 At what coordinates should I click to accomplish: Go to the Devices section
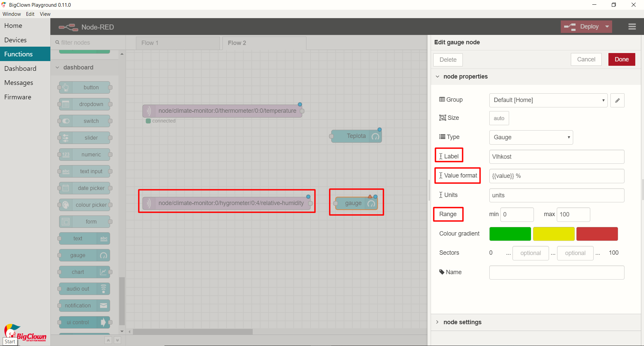point(25,40)
